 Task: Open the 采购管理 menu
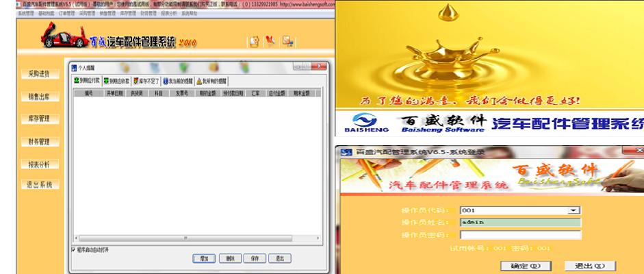tap(87, 13)
